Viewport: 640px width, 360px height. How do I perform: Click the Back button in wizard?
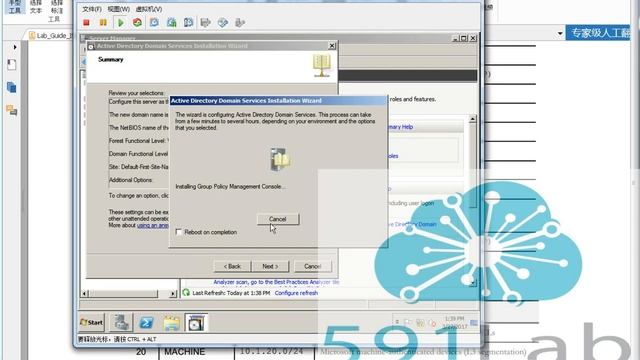pyautogui.click(x=232, y=267)
